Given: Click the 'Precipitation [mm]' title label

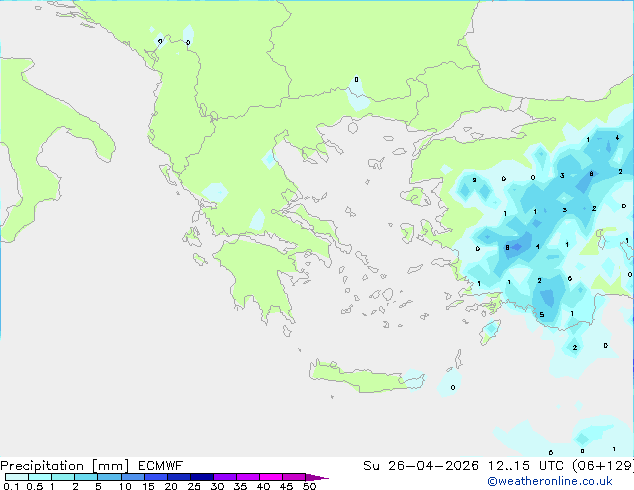Looking at the screenshot, I should pyautogui.click(x=65, y=466).
